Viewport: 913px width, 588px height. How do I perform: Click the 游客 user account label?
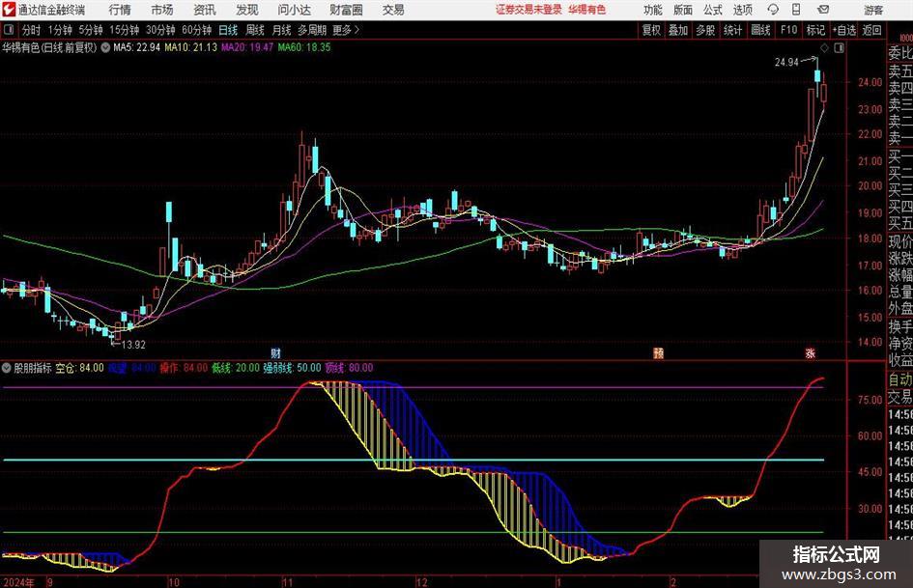[873, 10]
